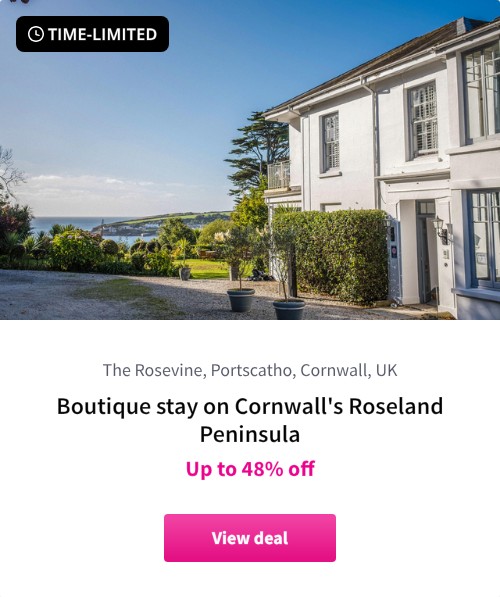Screen dimensions: 500x597
Task: Click the gravel driveway in the photo
Action: pos(114,295)
